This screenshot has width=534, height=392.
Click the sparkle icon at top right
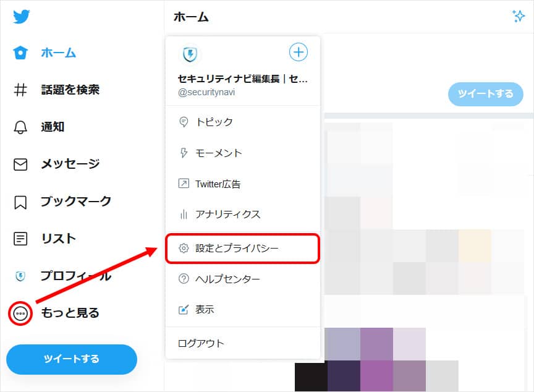coord(519,16)
